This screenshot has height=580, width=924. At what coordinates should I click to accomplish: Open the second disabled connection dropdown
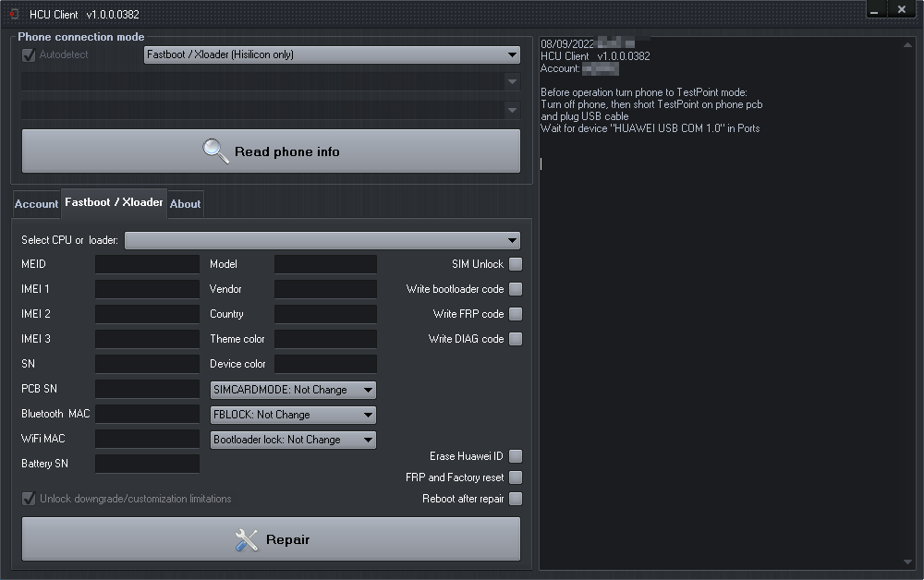coord(271,82)
